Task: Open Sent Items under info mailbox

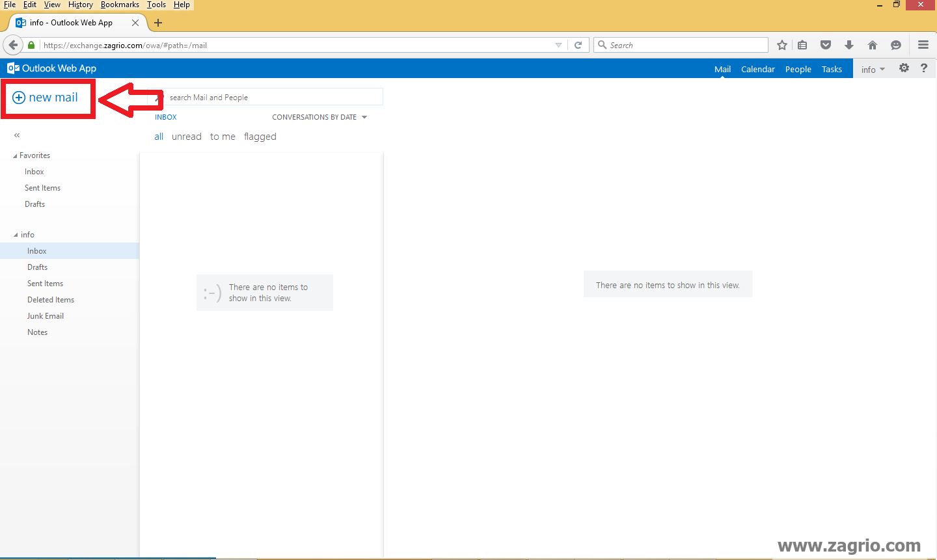Action: 45,284
